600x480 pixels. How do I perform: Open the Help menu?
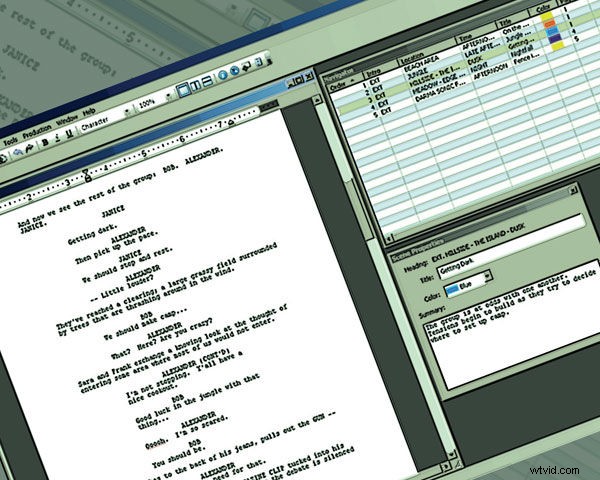89,112
